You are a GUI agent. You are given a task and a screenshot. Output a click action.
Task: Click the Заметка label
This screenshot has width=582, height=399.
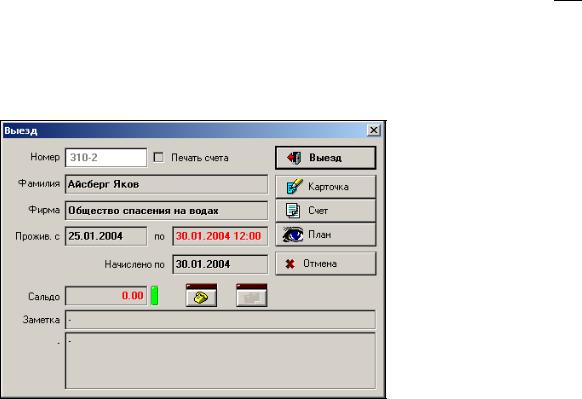(41, 320)
